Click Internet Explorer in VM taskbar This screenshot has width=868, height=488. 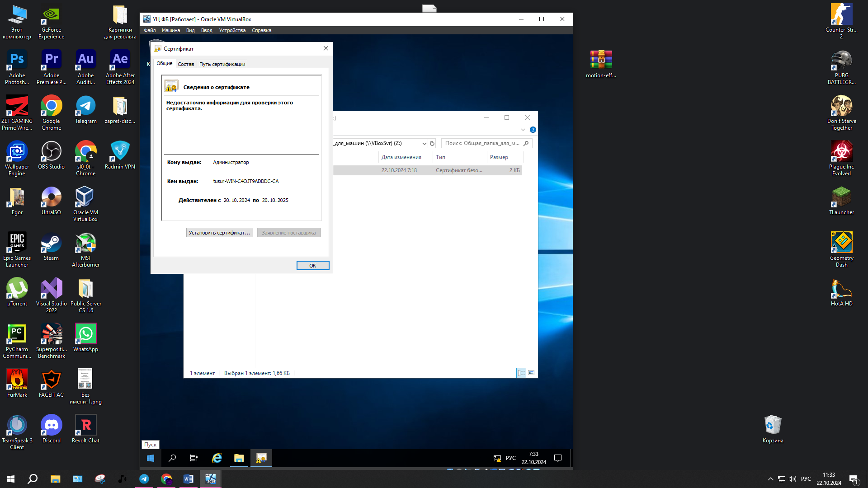coord(217,458)
